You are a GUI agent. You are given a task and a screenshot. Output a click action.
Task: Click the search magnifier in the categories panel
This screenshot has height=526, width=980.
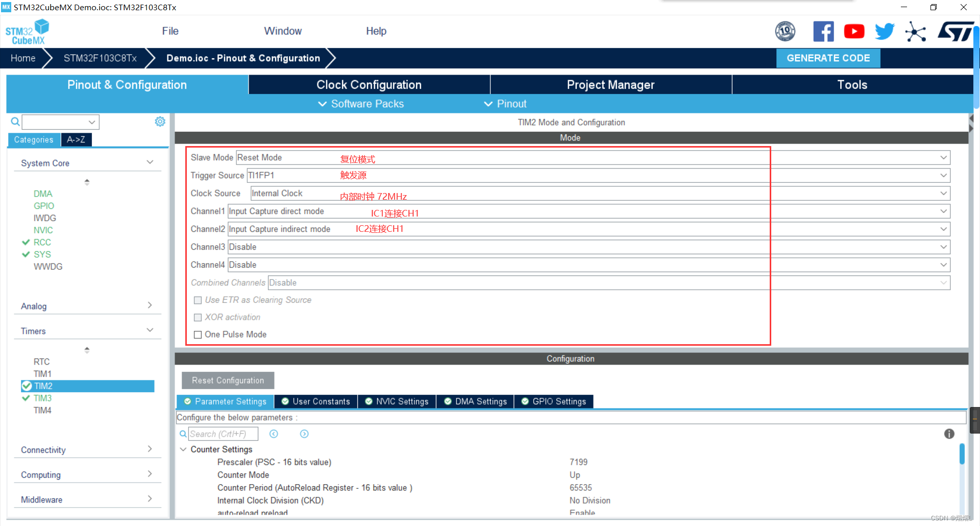click(x=15, y=122)
